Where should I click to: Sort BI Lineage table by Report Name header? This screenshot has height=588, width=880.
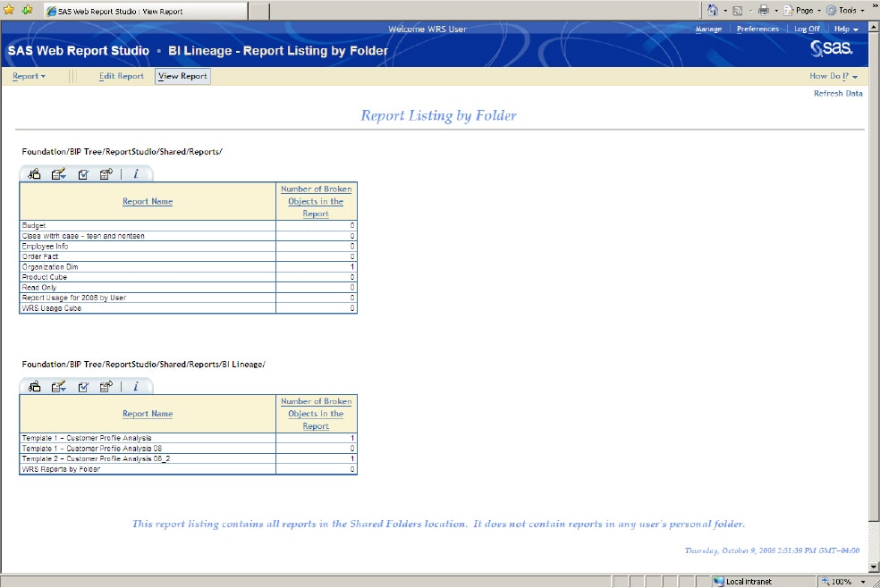(148, 414)
